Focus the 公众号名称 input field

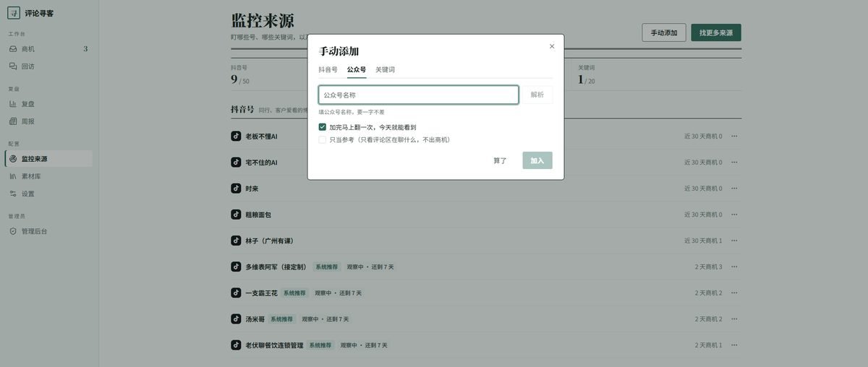click(x=418, y=95)
